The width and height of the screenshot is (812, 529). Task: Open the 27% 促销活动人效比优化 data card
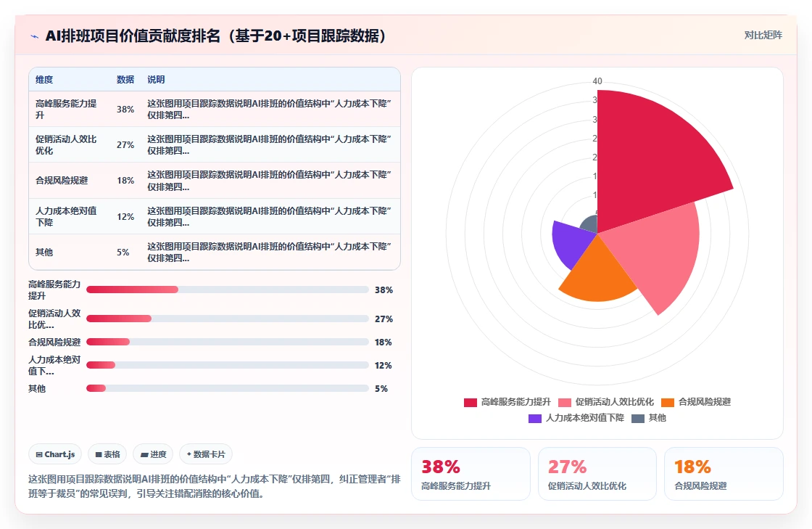pos(597,474)
